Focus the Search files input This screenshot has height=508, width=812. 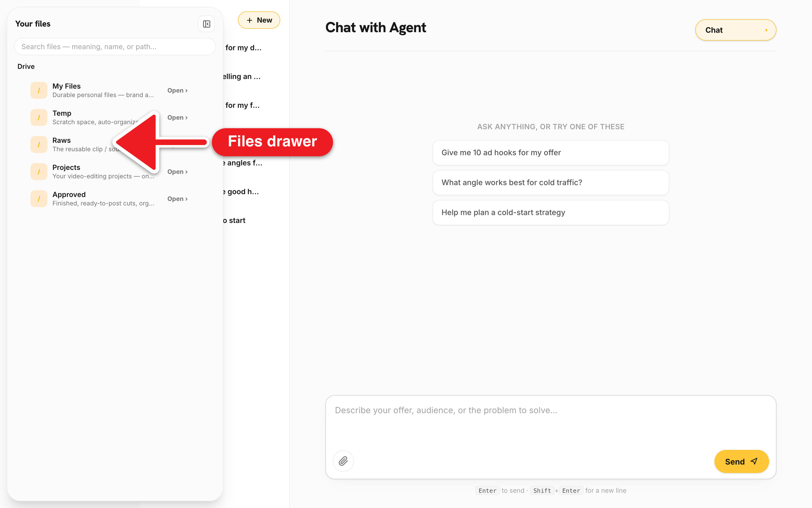(115, 47)
